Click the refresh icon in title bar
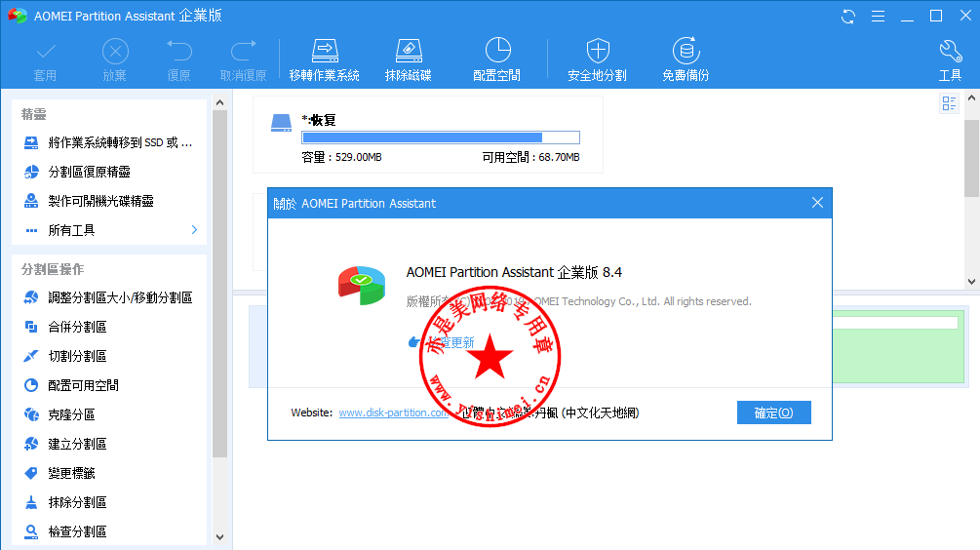980x550 pixels. [x=848, y=17]
